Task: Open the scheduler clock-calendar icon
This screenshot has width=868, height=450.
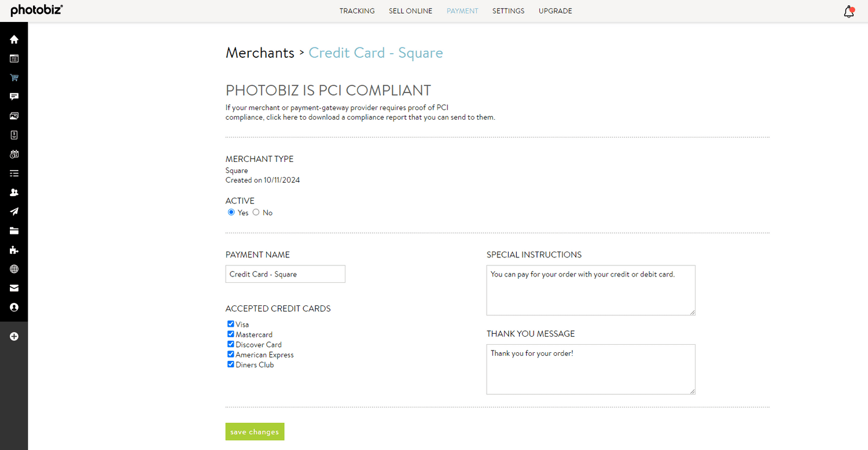Action: (x=14, y=154)
